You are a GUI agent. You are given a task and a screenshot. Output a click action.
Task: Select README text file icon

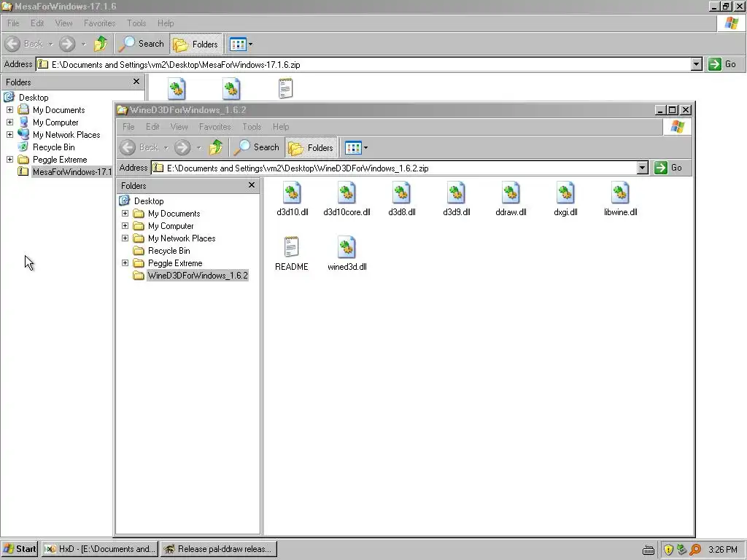point(291,247)
